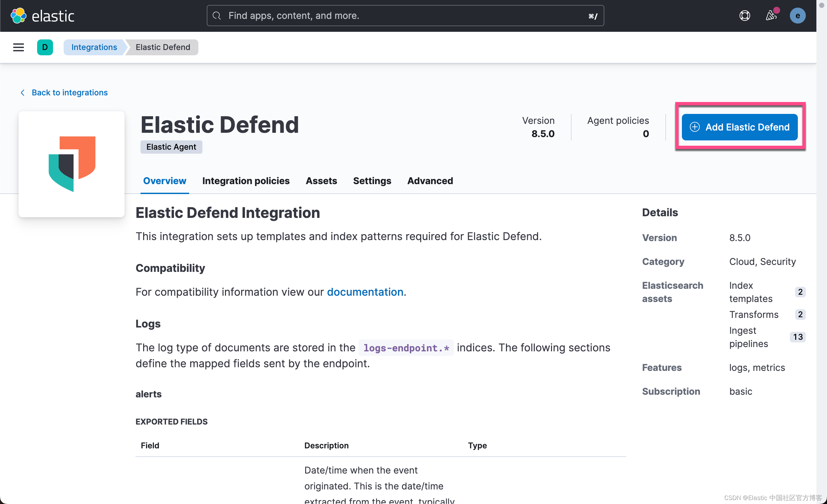Select the Overview tab

tap(164, 181)
